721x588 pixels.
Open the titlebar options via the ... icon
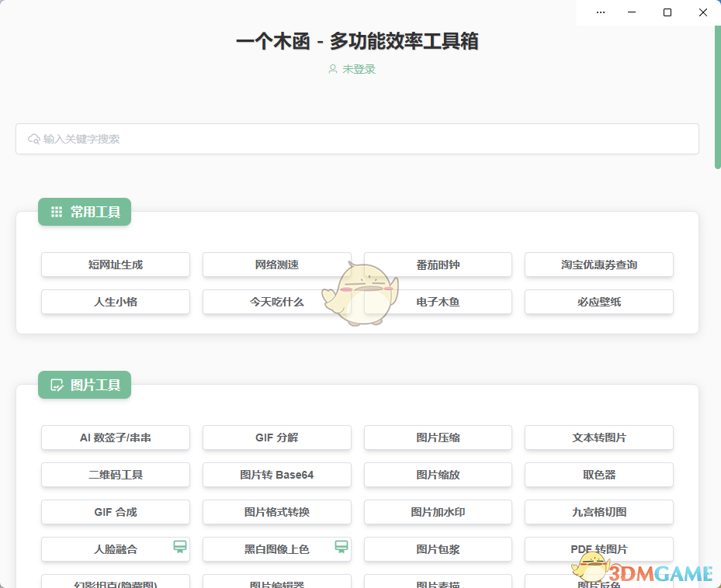click(x=601, y=12)
